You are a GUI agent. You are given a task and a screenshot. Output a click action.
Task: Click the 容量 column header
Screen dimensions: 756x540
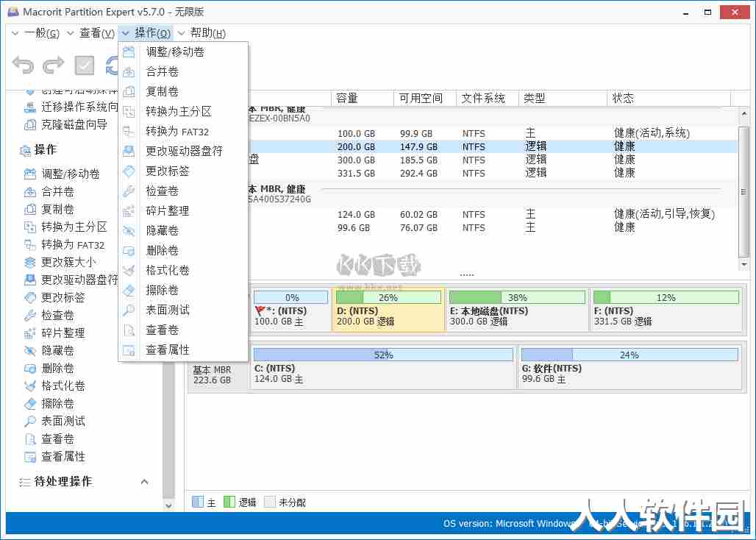(x=363, y=99)
